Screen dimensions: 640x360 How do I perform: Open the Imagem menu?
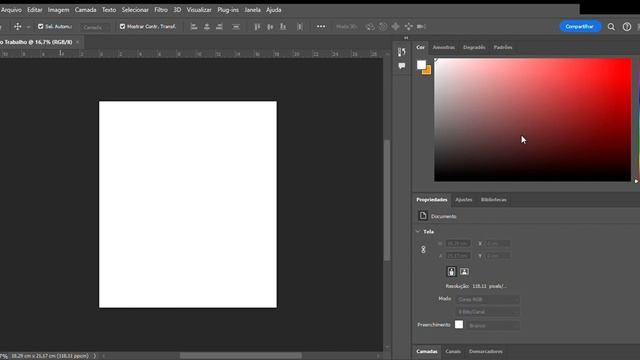point(58,10)
